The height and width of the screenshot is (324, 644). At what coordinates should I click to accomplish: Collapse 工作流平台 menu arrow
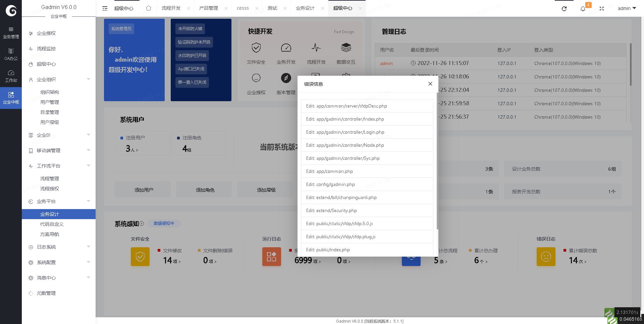coord(89,166)
